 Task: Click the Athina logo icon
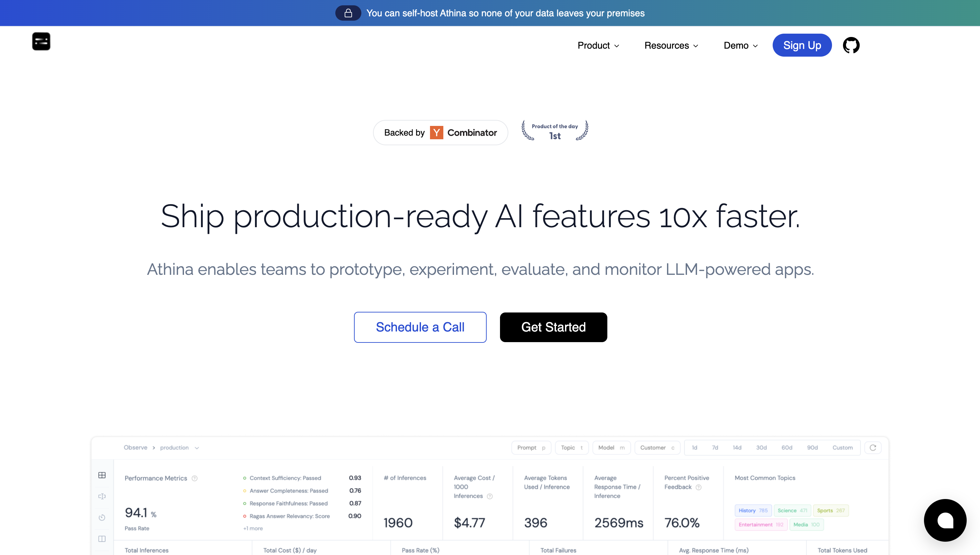pos(41,41)
